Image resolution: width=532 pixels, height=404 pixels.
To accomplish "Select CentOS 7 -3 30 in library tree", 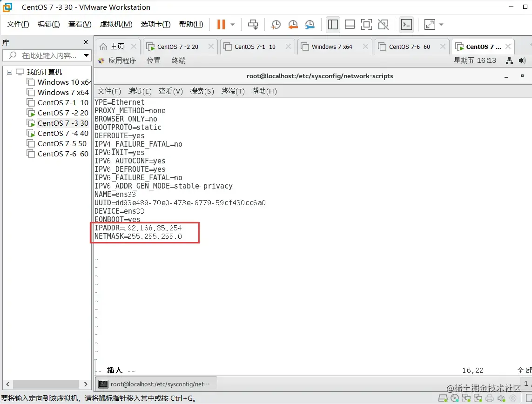I will (58, 123).
